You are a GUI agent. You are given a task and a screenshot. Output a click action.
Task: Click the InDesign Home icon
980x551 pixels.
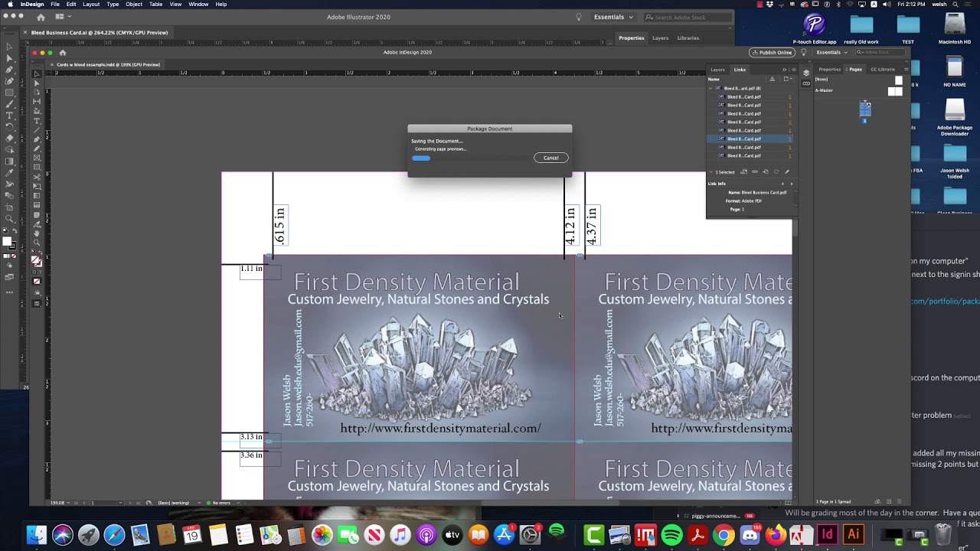(63, 53)
